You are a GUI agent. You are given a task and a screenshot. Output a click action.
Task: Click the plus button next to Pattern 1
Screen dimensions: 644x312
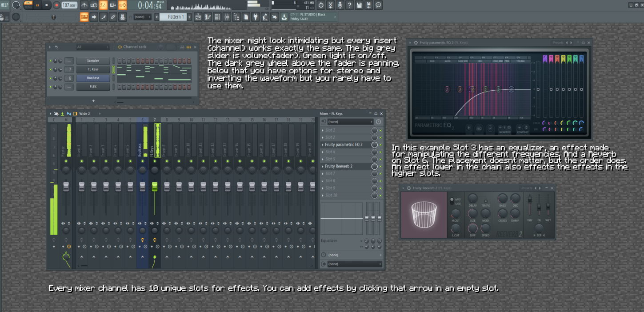point(189,17)
